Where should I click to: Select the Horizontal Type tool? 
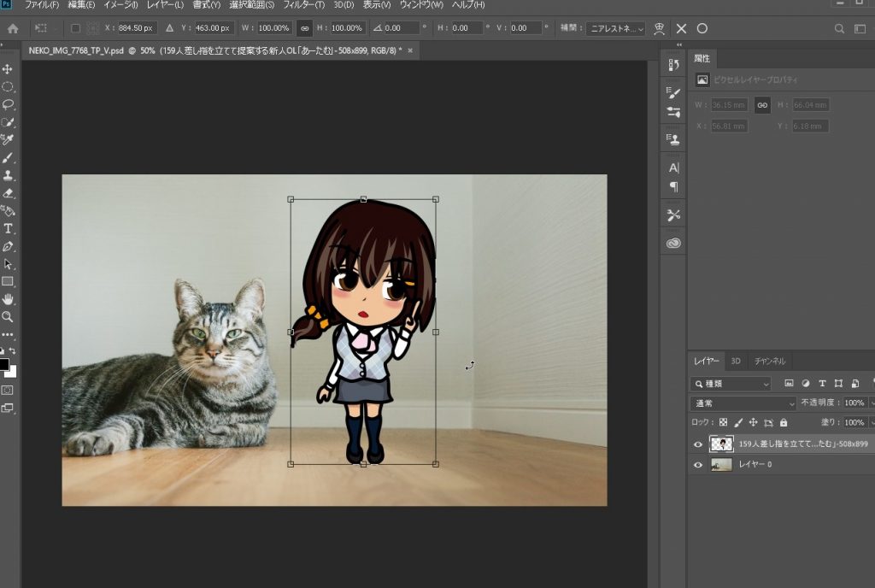9,228
